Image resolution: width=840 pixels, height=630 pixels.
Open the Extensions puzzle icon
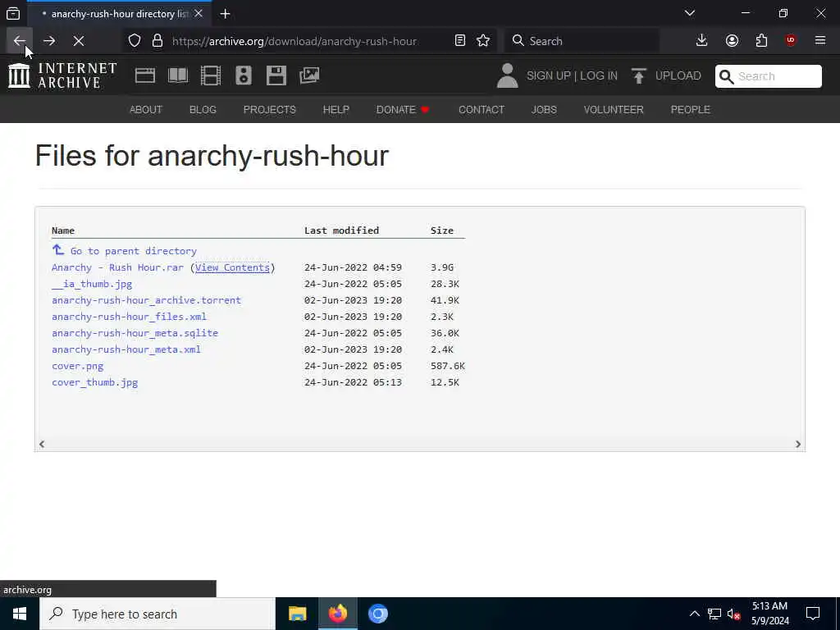pyautogui.click(x=761, y=41)
